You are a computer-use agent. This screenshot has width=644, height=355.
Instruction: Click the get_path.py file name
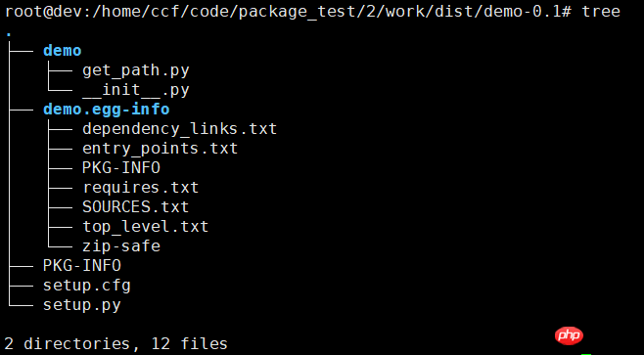136,70
